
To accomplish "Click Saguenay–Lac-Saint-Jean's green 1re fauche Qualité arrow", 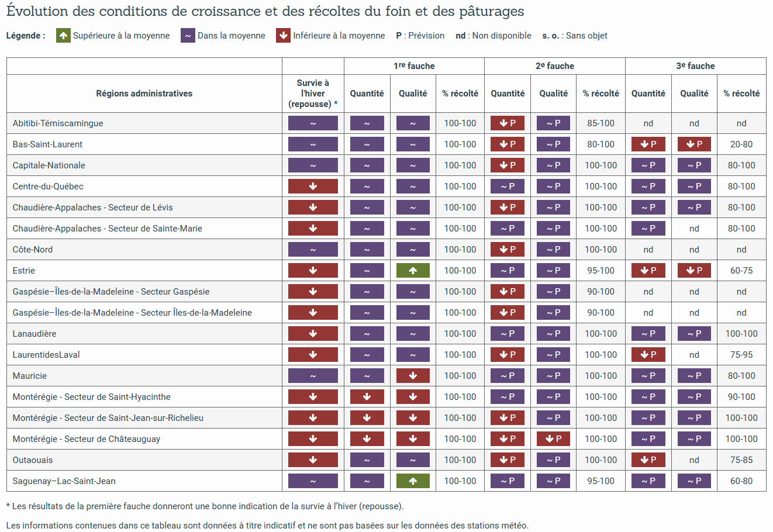I will pos(413,481).
